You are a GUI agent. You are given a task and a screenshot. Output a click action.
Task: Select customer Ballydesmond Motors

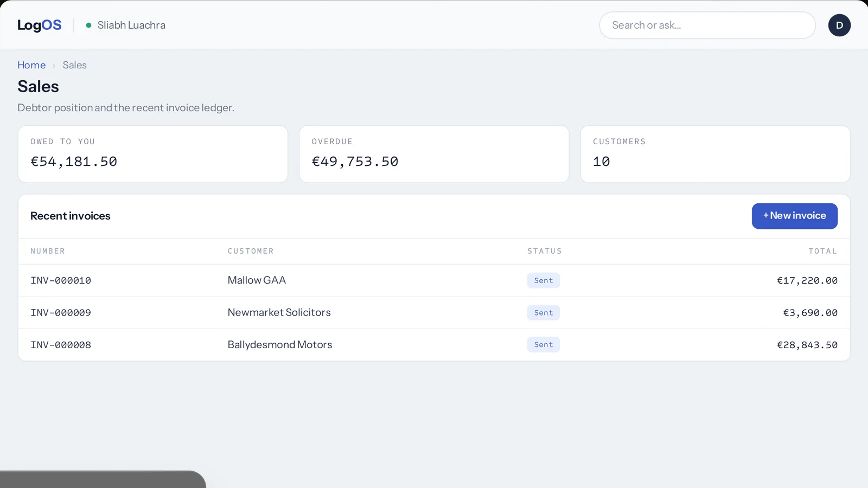(x=280, y=345)
